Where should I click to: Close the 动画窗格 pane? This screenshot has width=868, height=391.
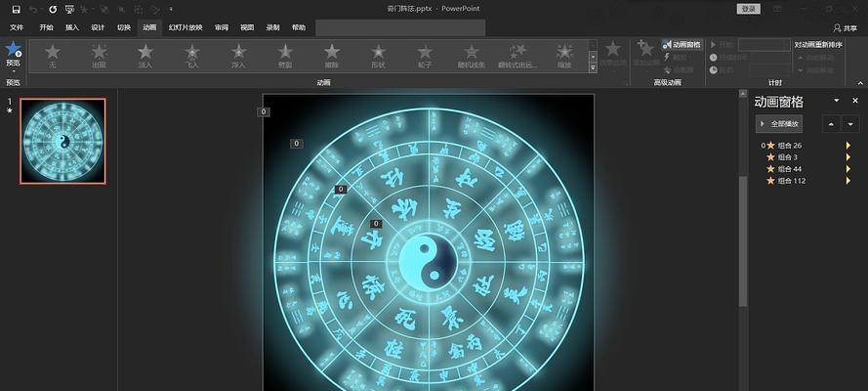855,101
